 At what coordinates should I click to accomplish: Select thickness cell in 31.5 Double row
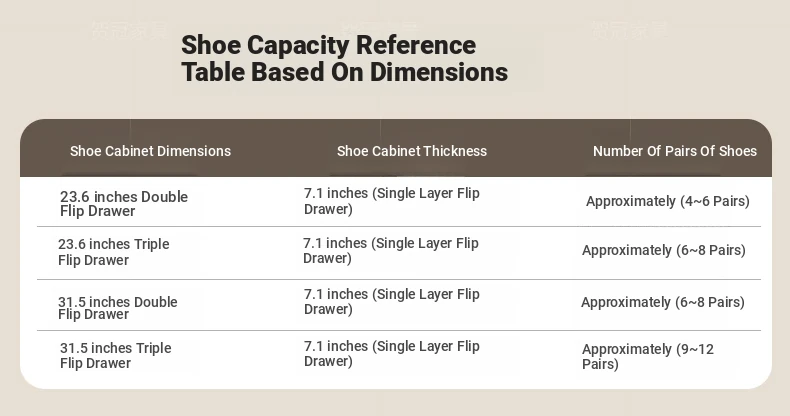[391, 301]
